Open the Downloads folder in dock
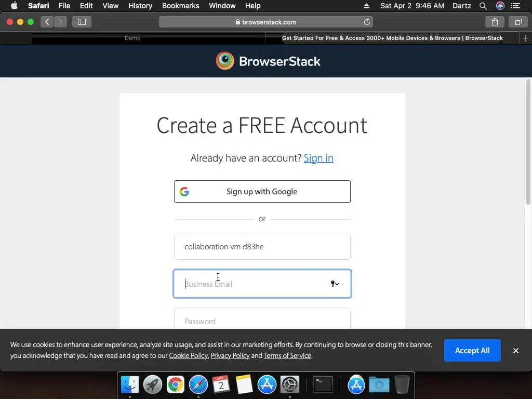 point(379,385)
